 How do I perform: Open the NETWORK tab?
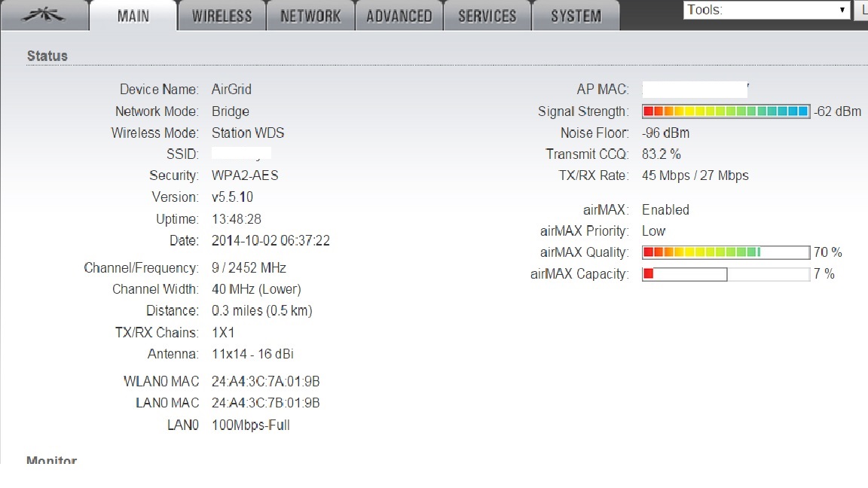coord(310,16)
